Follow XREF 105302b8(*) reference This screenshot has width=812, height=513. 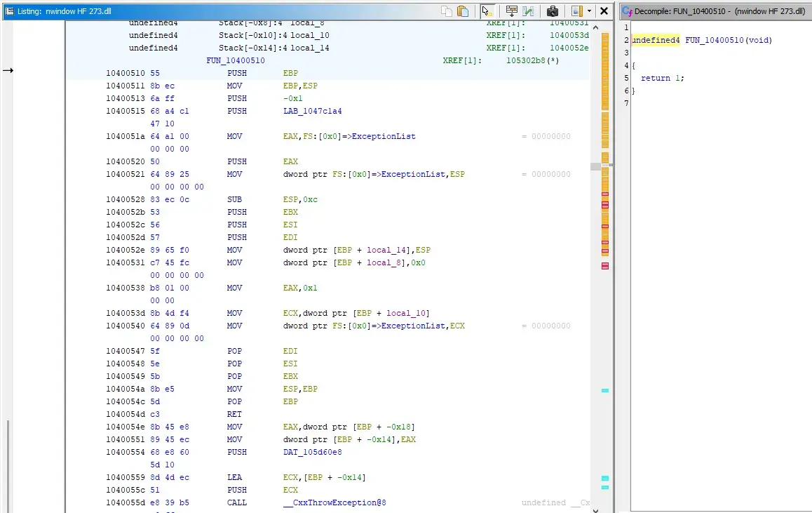[532, 60]
